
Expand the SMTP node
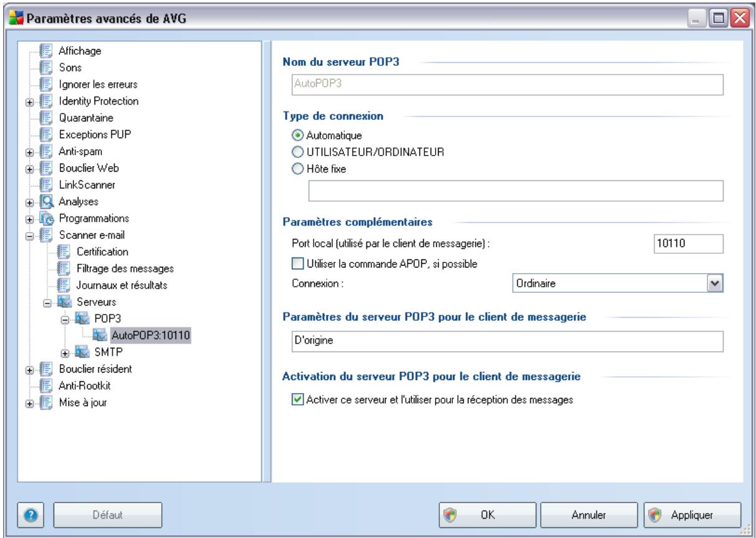click(66, 353)
